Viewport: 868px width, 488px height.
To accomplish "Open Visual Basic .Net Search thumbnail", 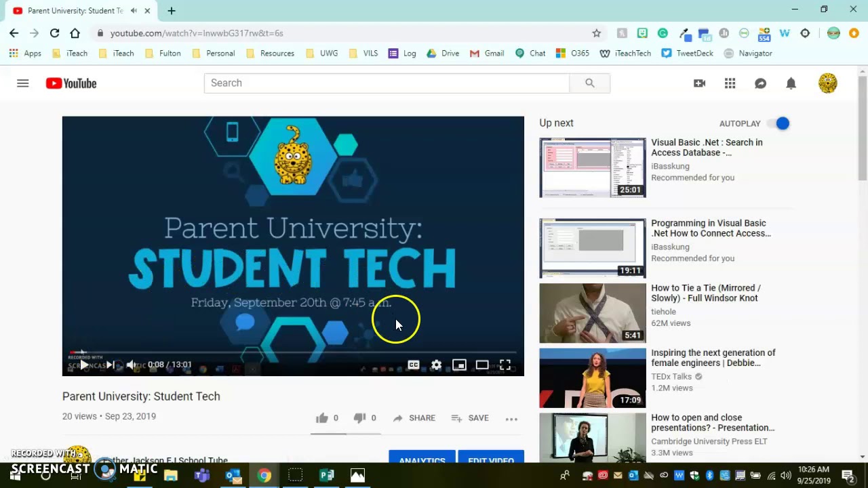I will pos(593,168).
